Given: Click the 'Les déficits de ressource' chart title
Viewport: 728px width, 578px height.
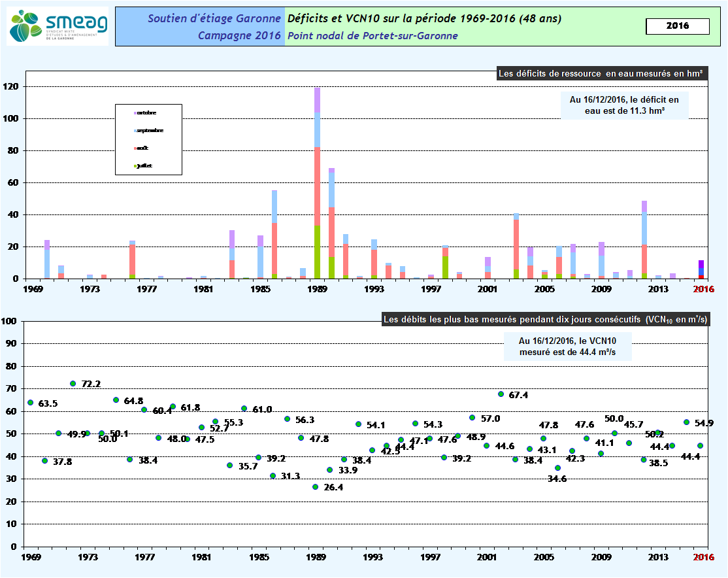Looking at the screenshot, I should coord(600,74).
